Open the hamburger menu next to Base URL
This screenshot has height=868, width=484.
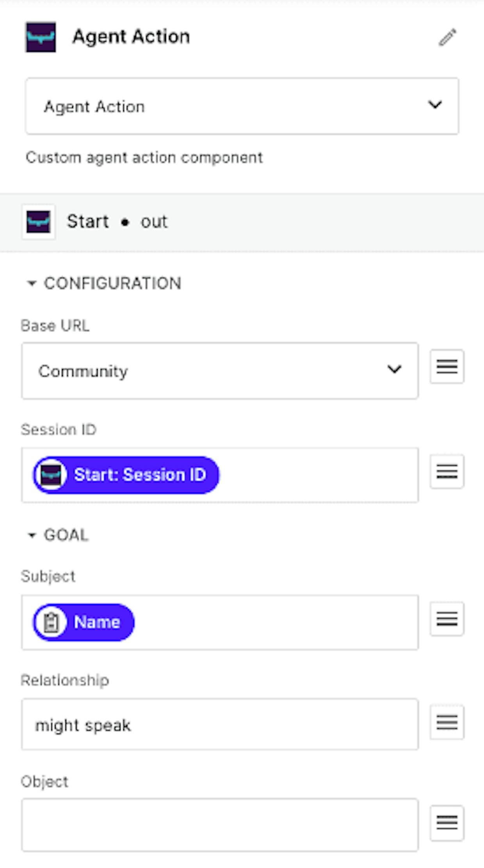click(447, 366)
